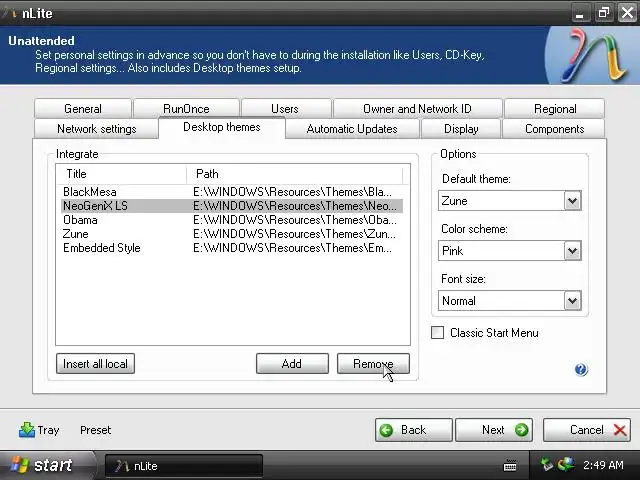This screenshot has height=480, width=640.
Task: Go Back to the previous page
Action: click(413, 430)
